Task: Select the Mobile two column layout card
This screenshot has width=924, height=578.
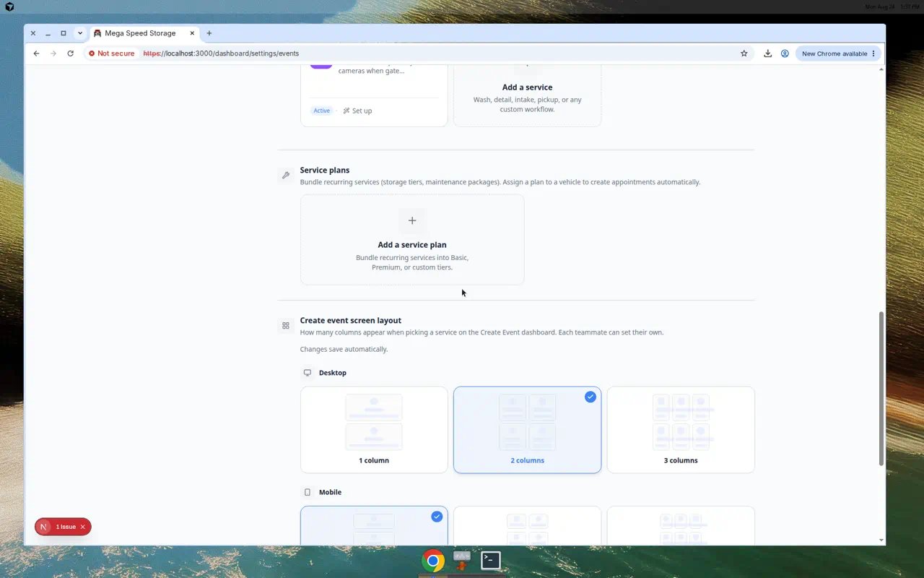Action: coord(527,525)
